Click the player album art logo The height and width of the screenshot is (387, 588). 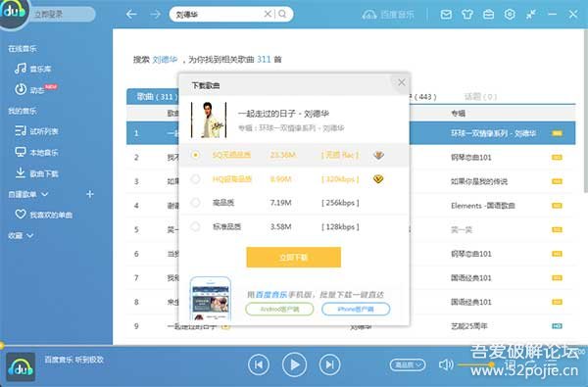pos(21,366)
